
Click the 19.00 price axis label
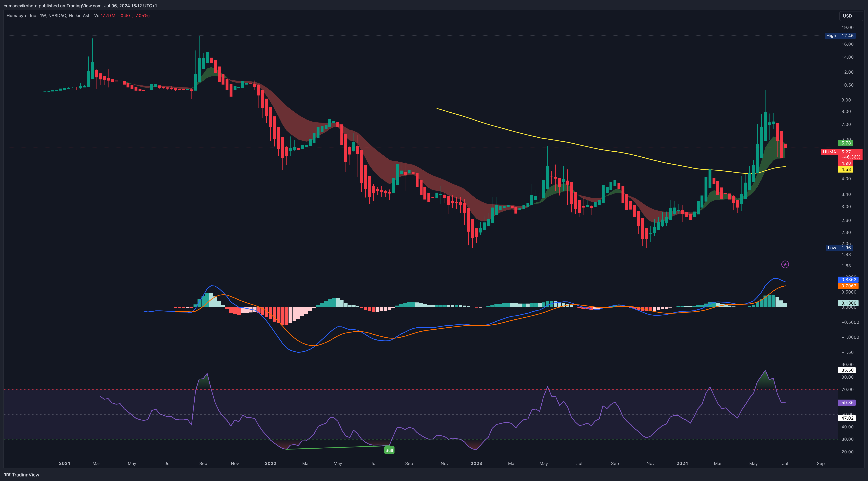tap(847, 27)
